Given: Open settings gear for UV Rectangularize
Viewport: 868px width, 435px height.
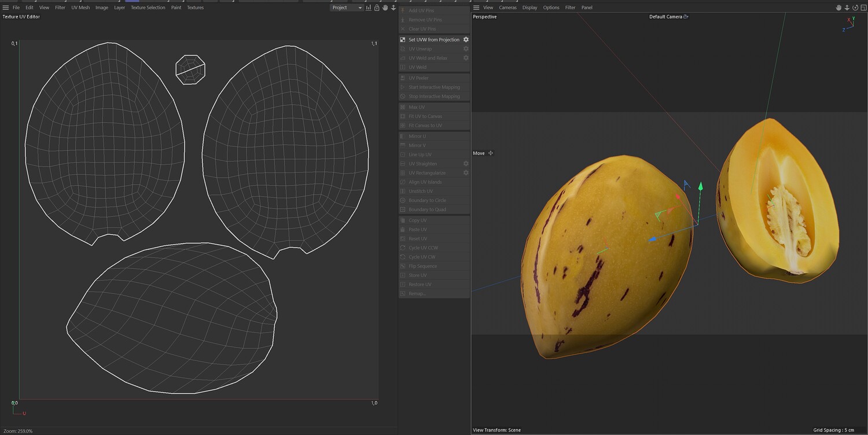Looking at the screenshot, I should 466,173.
